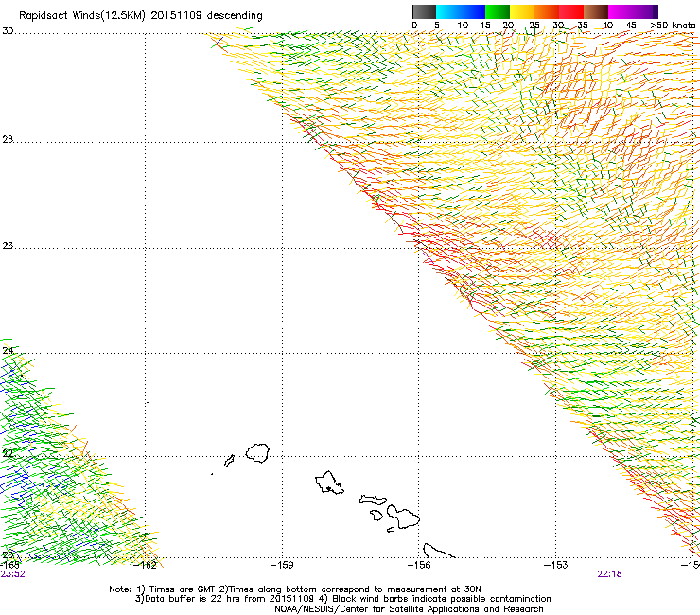
Task: Click the longitude label -153
Action: (x=556, y=565)
